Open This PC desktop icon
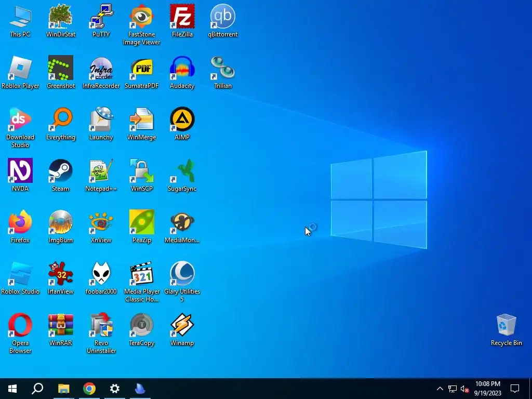532x399 pixels. 20,20
